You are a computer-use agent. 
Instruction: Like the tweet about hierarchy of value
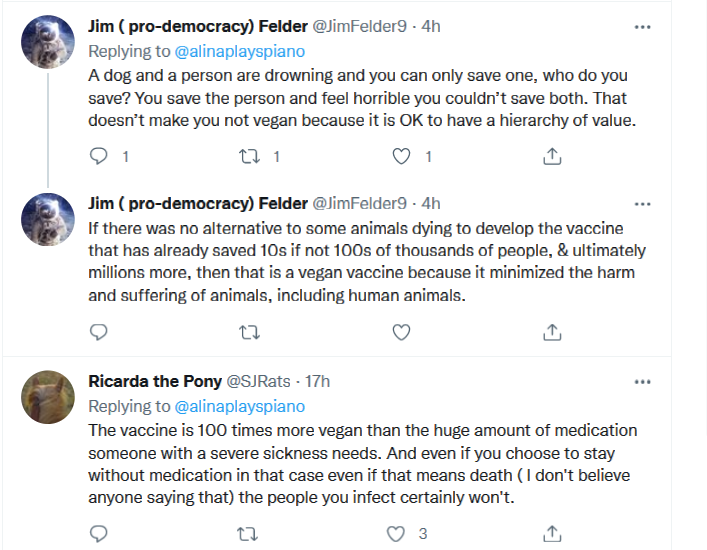pyautogui.click(x=401, y=156)
